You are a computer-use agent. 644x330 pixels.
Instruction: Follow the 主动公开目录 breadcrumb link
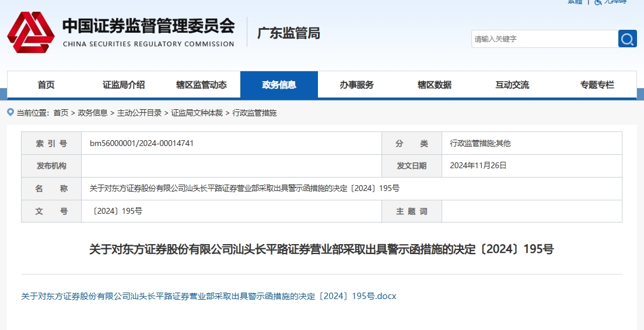139,113
